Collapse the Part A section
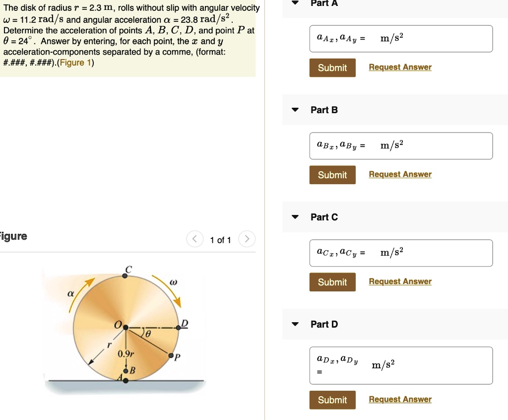This screenshot has height=420, width=508. tap(295, 3)
